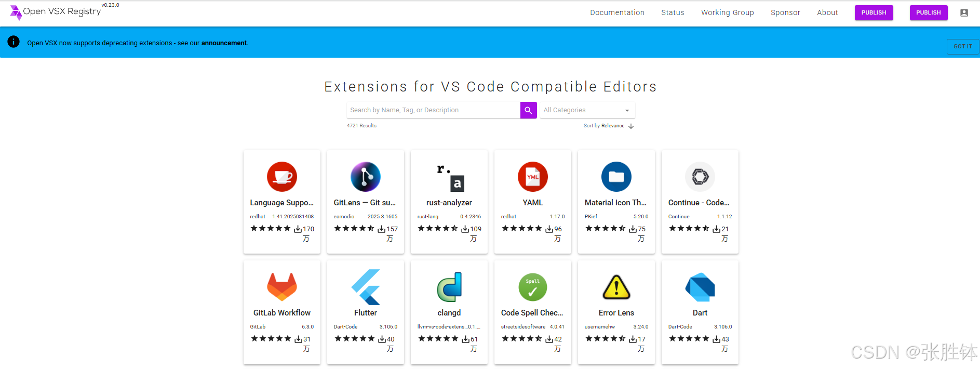Open the user account avatar icon

(964, 13)
